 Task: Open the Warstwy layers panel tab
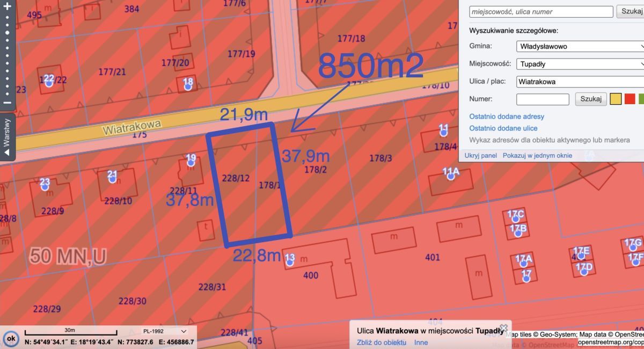click(x=8, y=137)
